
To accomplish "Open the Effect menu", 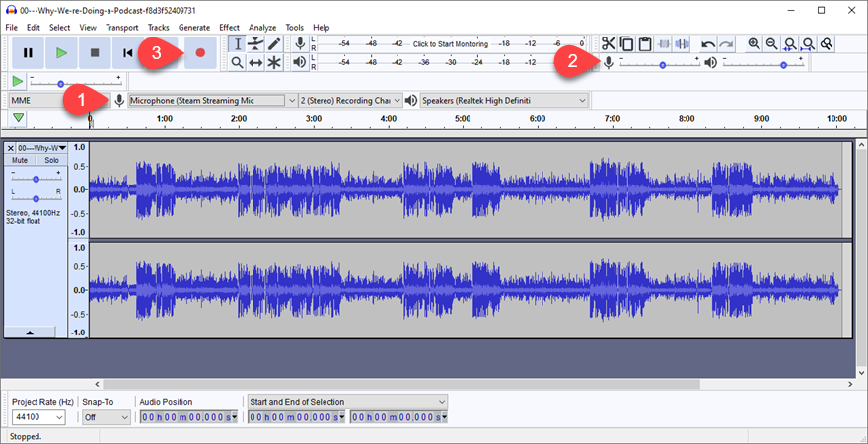I will [x=229, y=27].
